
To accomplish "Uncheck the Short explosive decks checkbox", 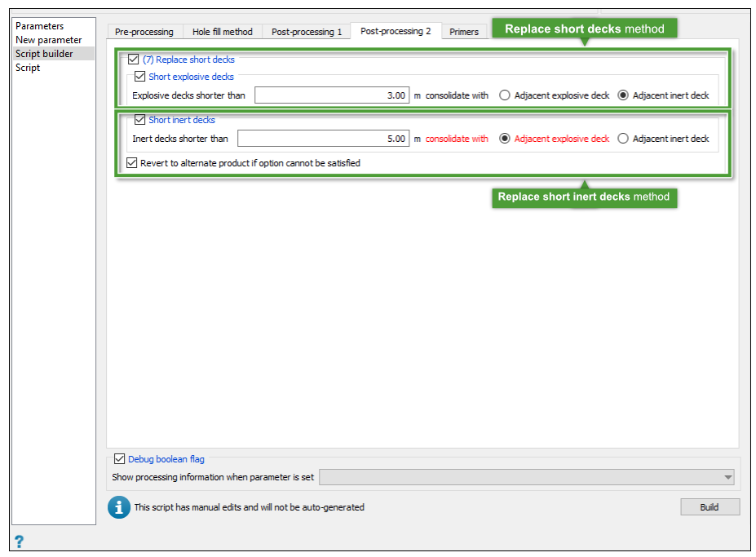I will (139, 76).
